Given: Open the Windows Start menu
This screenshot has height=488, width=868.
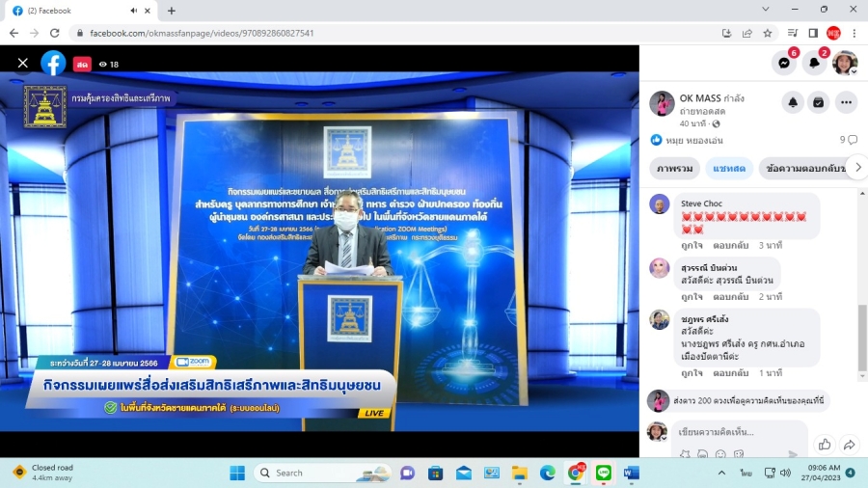Looking at the screenshot, I should (x=237, y=474).
